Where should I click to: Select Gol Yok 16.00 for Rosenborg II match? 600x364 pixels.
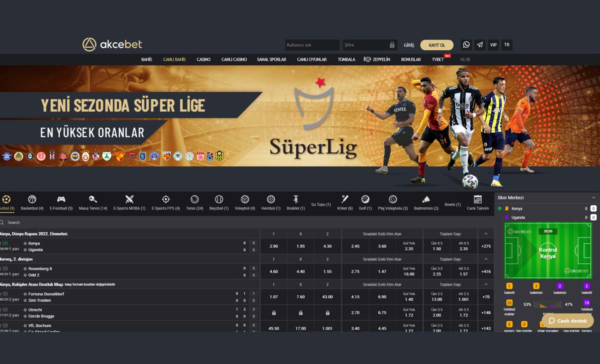click(409, 271)
